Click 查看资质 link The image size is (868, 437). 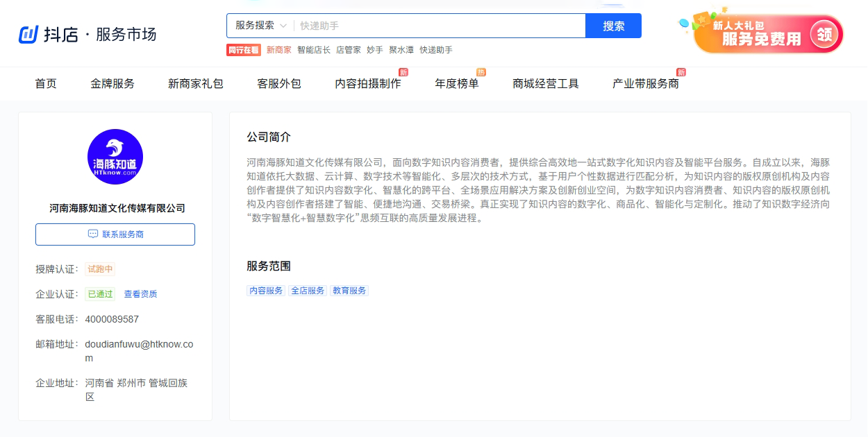pos(140,294)
